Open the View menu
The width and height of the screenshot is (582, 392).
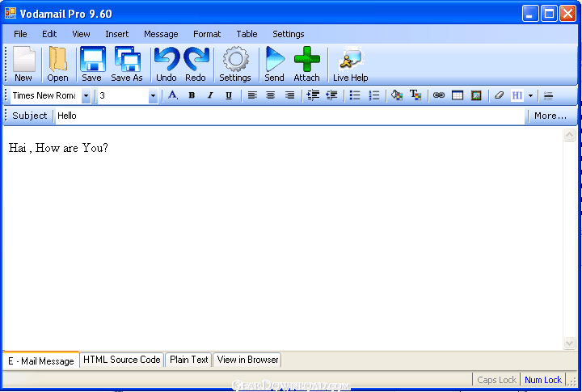[81, 34]
